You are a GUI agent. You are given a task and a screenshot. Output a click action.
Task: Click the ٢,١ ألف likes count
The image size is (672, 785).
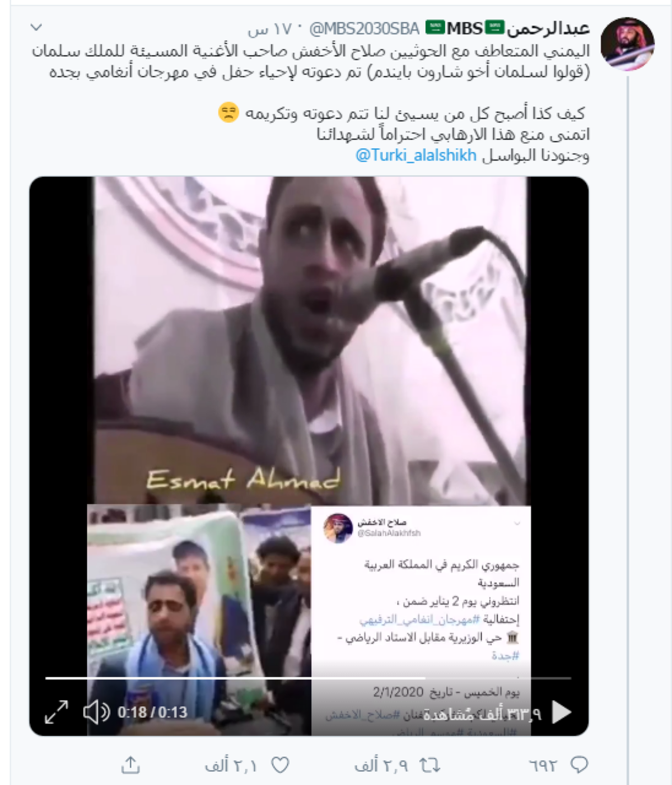click(231, 765)
